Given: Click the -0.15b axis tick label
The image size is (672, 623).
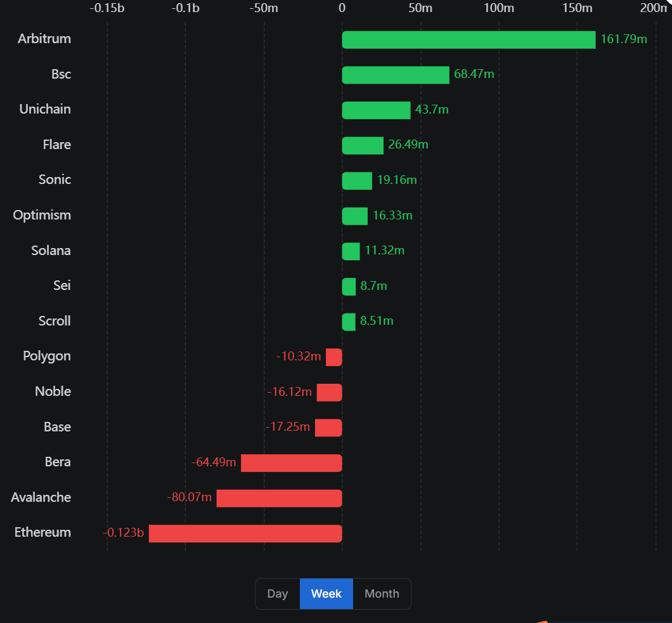Looking at the screenshot, I should coord(107,8).
